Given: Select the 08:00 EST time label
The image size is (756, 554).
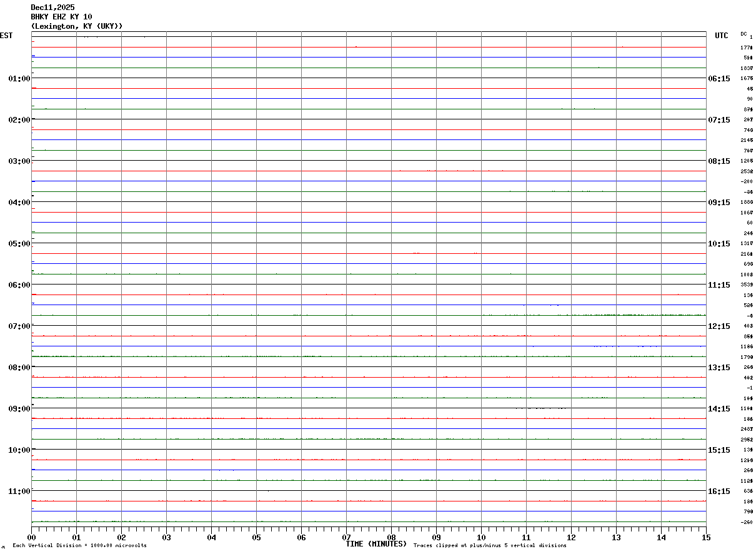Looking at the screenshot, I should (x=19, y=368).
